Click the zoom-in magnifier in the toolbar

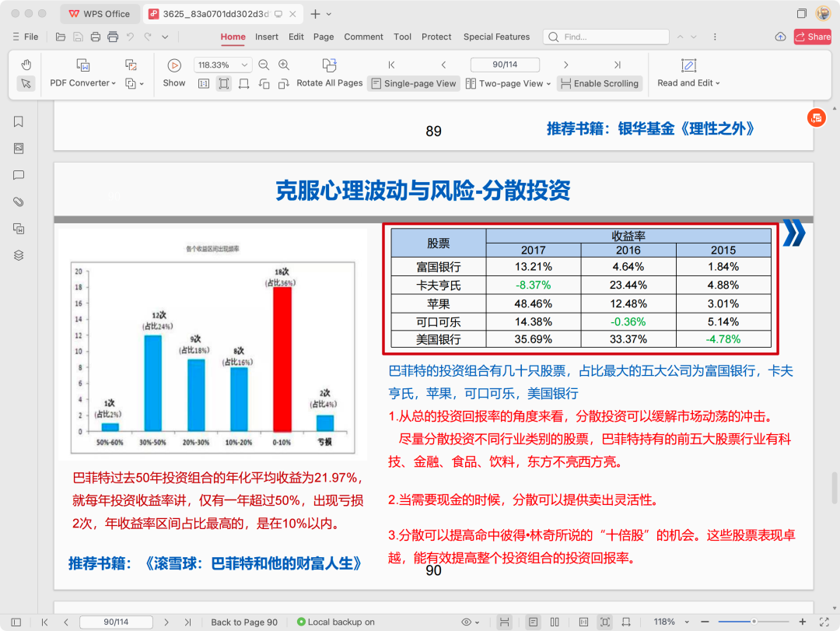(284, 65)
